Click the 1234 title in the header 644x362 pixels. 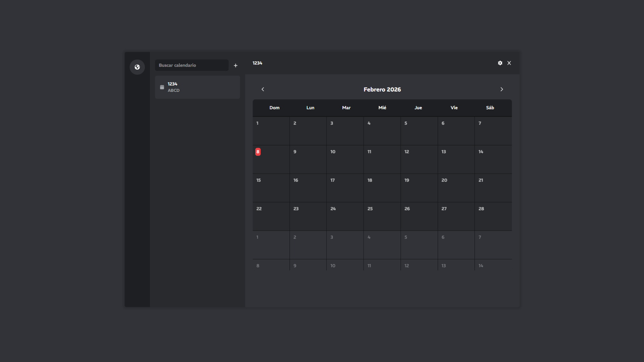(x=257, y=63)
